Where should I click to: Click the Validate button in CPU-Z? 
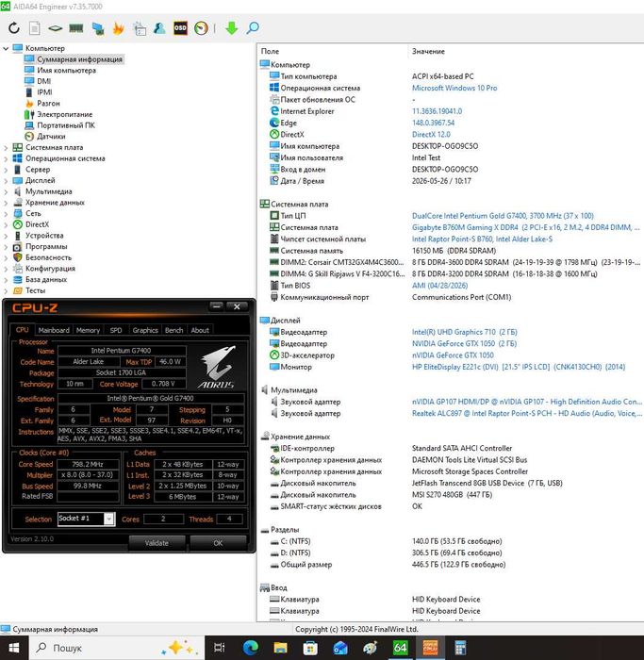[x=157, y=543]
